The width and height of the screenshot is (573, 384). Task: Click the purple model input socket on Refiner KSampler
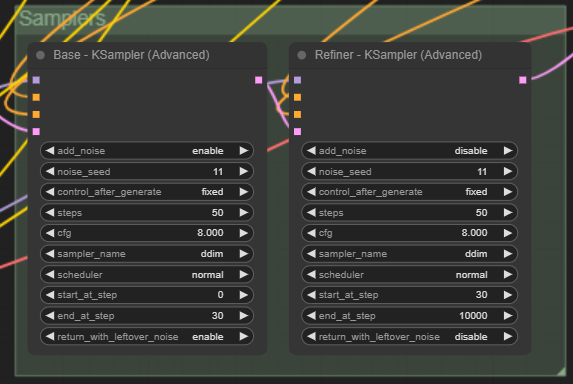pos(297,80)
